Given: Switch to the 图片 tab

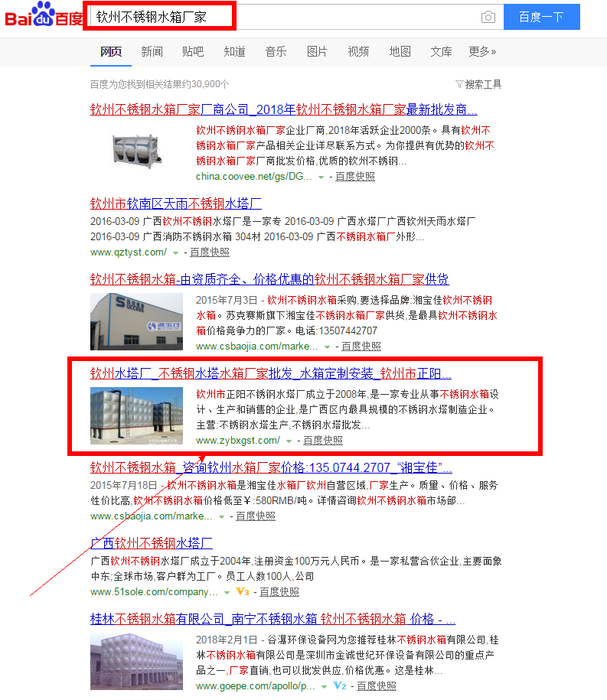Looking at the screenshot, I should (x=317, y=52).
